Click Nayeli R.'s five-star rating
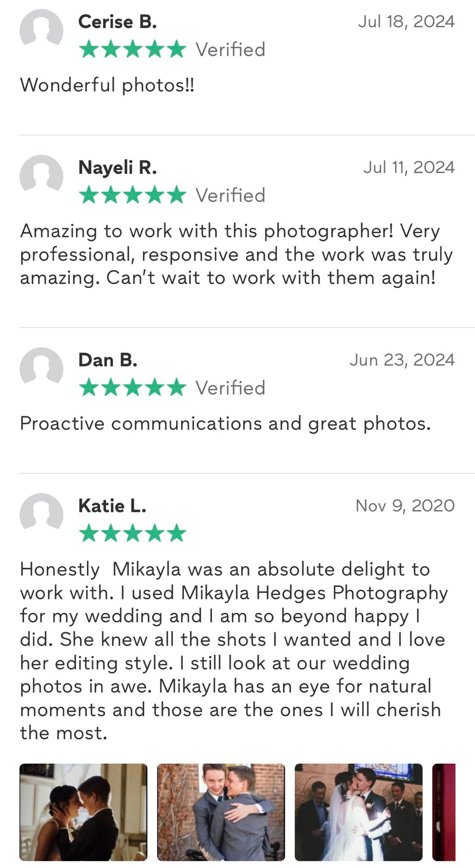 [x=133, y=195]
